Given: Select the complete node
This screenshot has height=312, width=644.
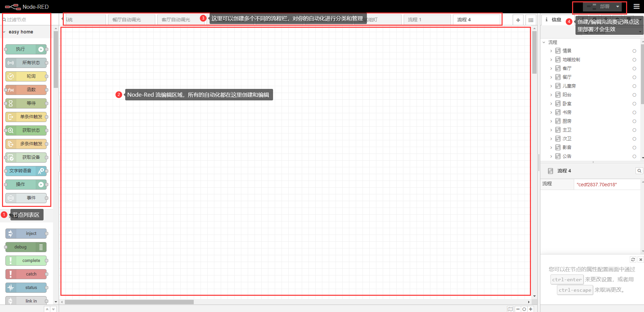Looking at the screenshot, I should click(26, 261).
